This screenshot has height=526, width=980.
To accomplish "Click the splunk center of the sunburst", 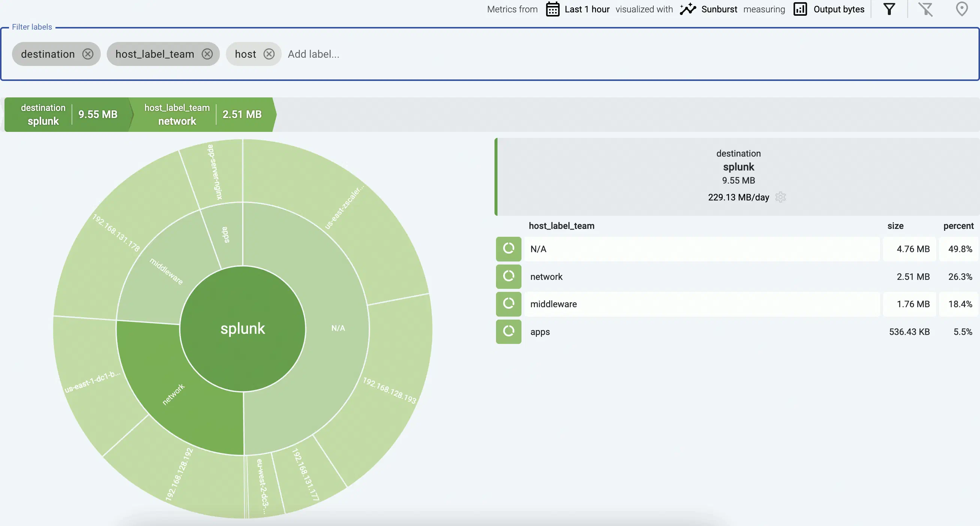I will tap(243, 329).
